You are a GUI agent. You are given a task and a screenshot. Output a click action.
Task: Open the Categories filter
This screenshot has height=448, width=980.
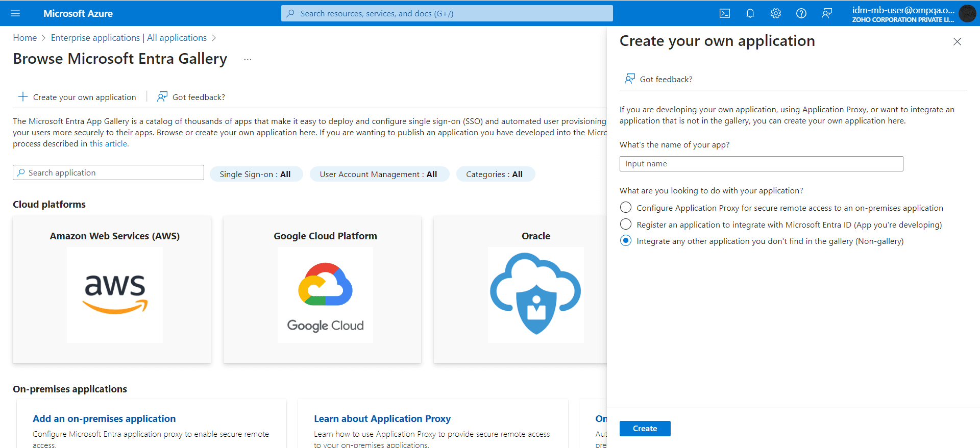tap(495, 174)
